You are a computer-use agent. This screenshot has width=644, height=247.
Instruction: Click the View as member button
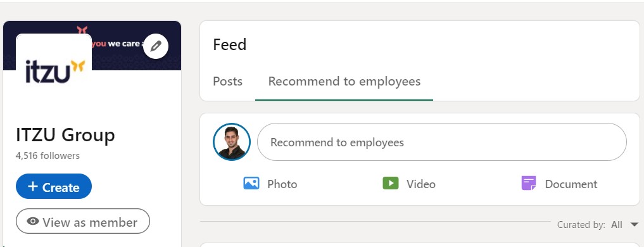tap(83, 222)
